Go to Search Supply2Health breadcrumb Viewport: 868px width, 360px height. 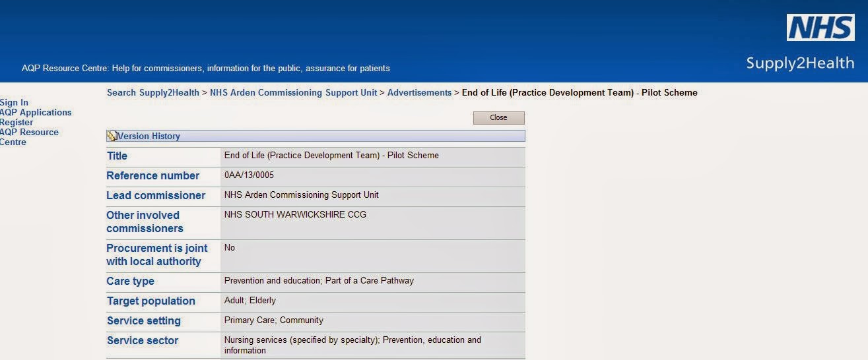click(153, 93)
